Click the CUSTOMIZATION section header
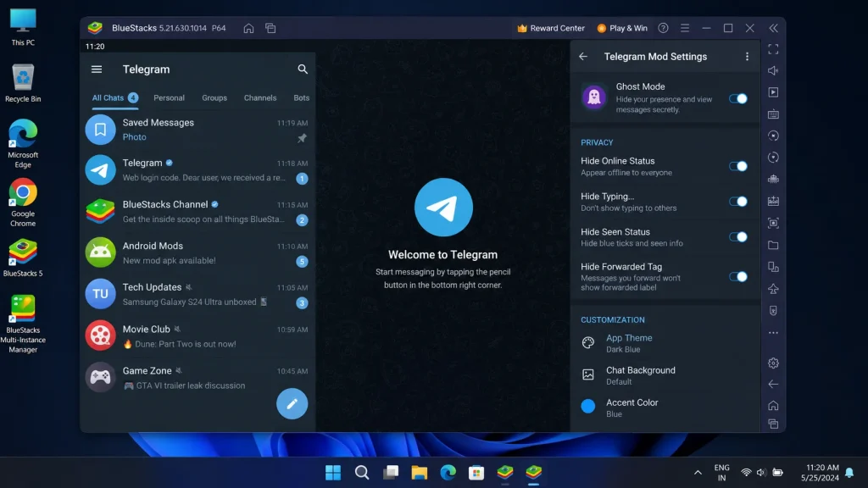Image resolution: width=868 pixels, height=488 pixels. click(x=612, y=319)
